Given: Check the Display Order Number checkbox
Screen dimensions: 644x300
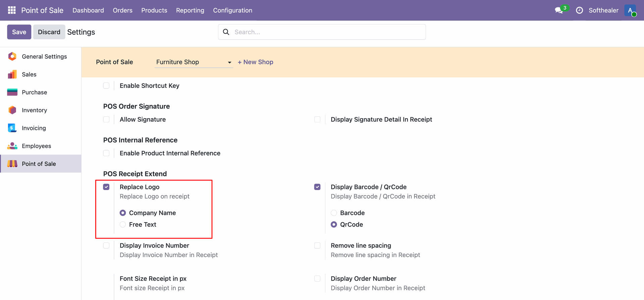Looking at the screenshot, I should pos(317,279).
